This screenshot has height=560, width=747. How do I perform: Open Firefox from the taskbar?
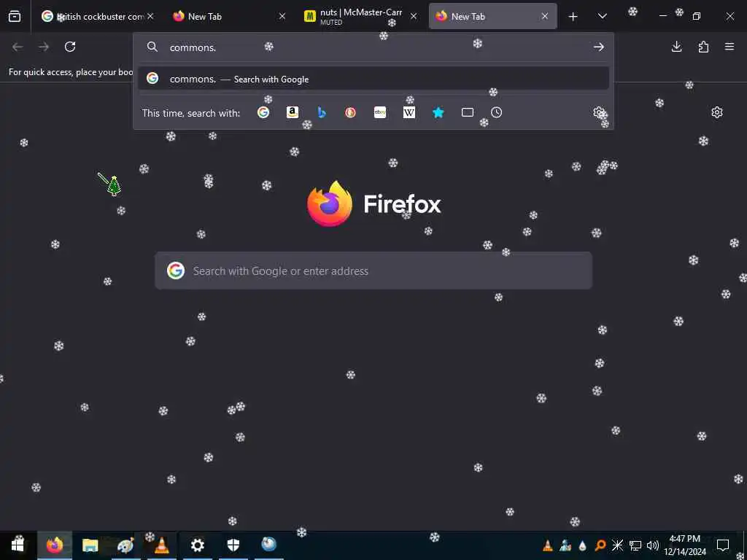pyautogui.click(x=54, y=545)
